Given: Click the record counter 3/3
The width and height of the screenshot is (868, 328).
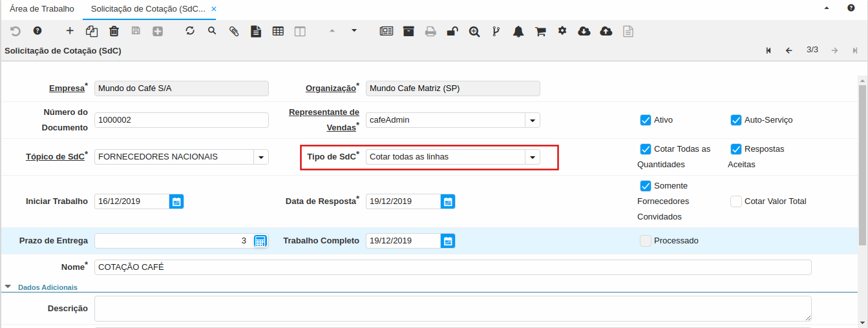Looking at the screenshot, I should (812, 50).
